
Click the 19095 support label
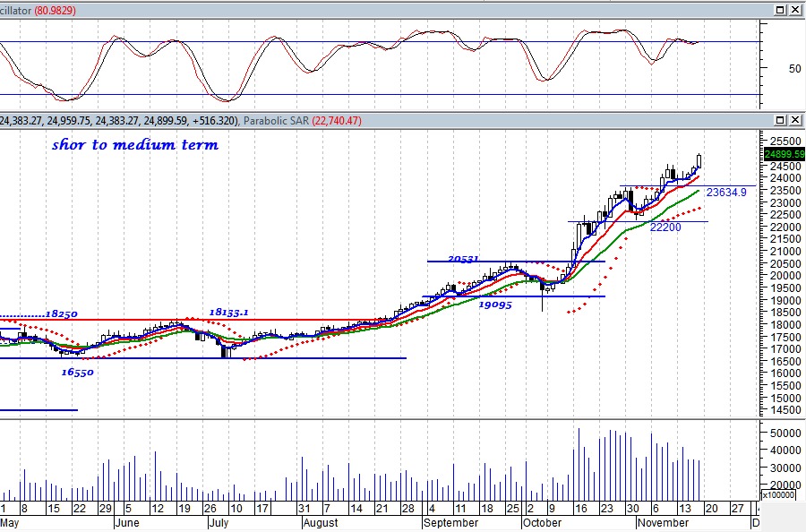[493, 304]
